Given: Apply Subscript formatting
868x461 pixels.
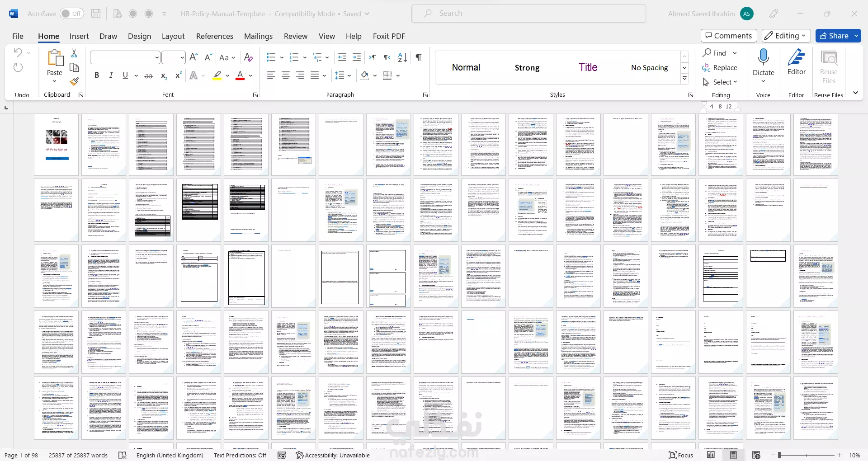Looking at the screenshot, I should click(164, 75).
